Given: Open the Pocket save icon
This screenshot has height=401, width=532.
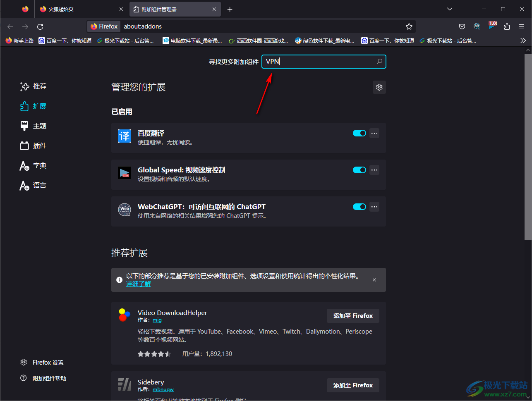Looking at the screenshot, I should click(x=462, y=26).
